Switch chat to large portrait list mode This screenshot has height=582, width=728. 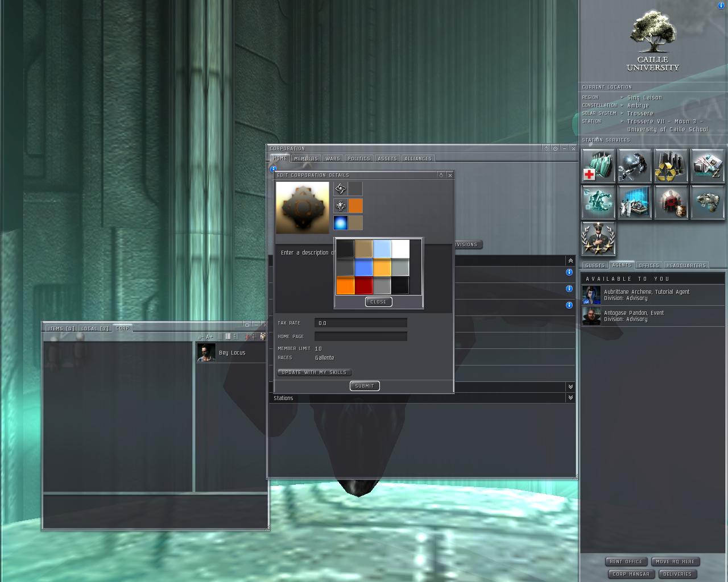pyautogui.click(x=236, y=336)
